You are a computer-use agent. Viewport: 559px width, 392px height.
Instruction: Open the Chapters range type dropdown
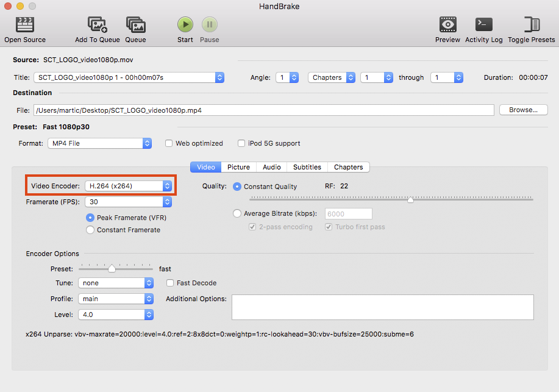[x=332, y=77]
